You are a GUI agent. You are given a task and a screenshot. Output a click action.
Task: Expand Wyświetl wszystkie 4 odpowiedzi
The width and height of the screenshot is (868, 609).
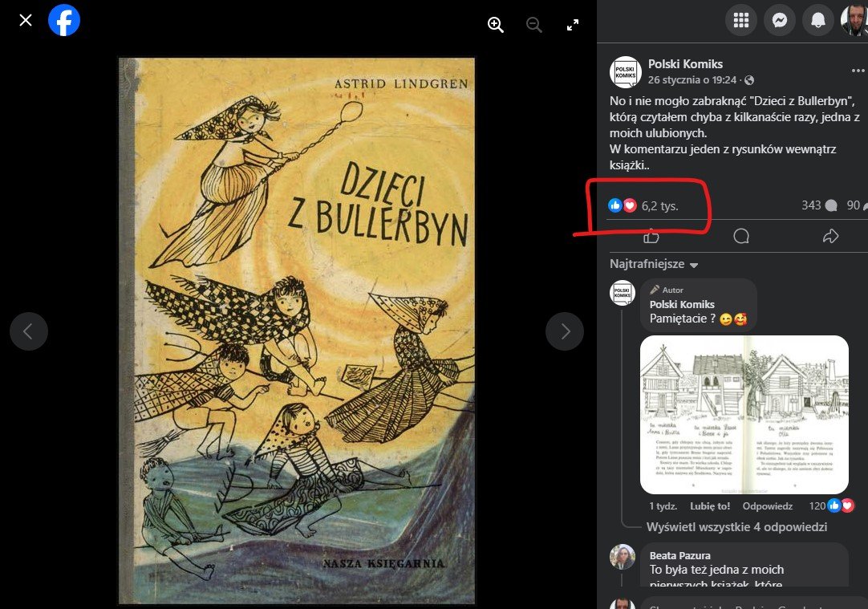[736, 527]
